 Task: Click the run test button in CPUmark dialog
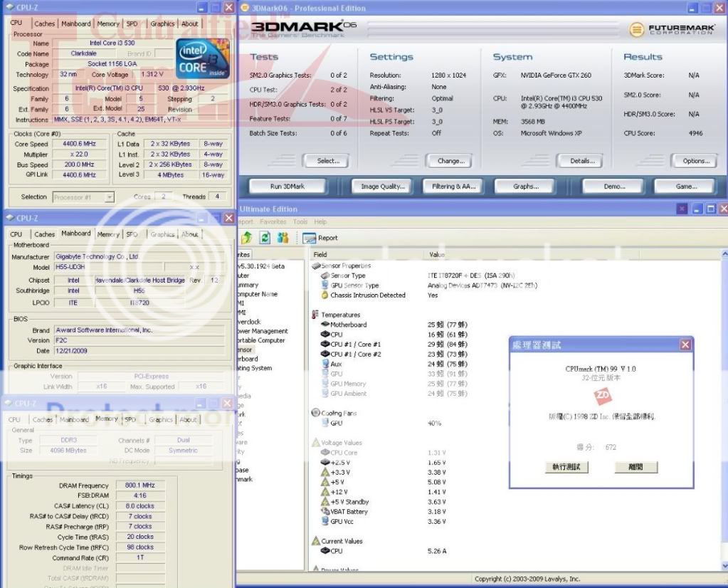(x=566, y=467)
